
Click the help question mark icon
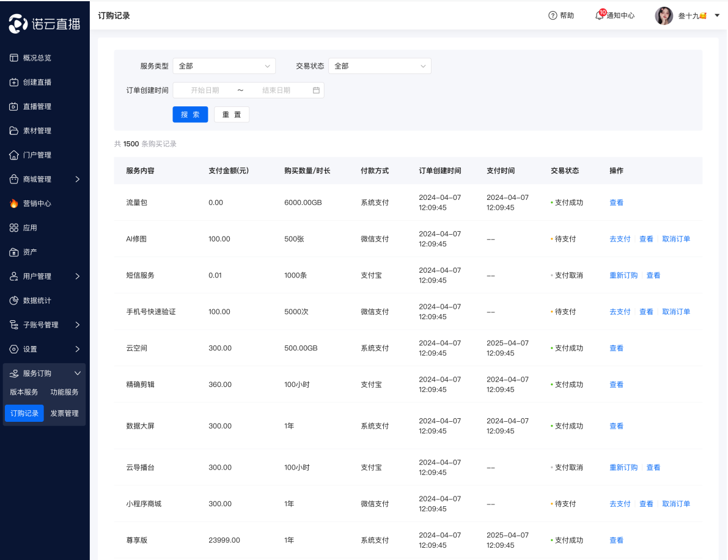click(553, 16)
